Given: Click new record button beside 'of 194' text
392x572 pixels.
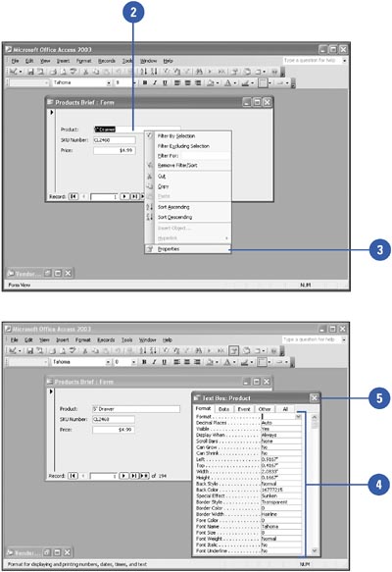Looking at the screenshot, I should click(x=145, y=476).
